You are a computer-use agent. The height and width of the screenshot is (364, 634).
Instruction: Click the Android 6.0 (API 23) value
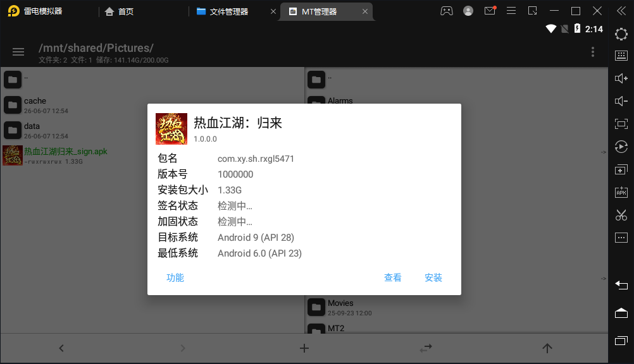pos(259,253)
